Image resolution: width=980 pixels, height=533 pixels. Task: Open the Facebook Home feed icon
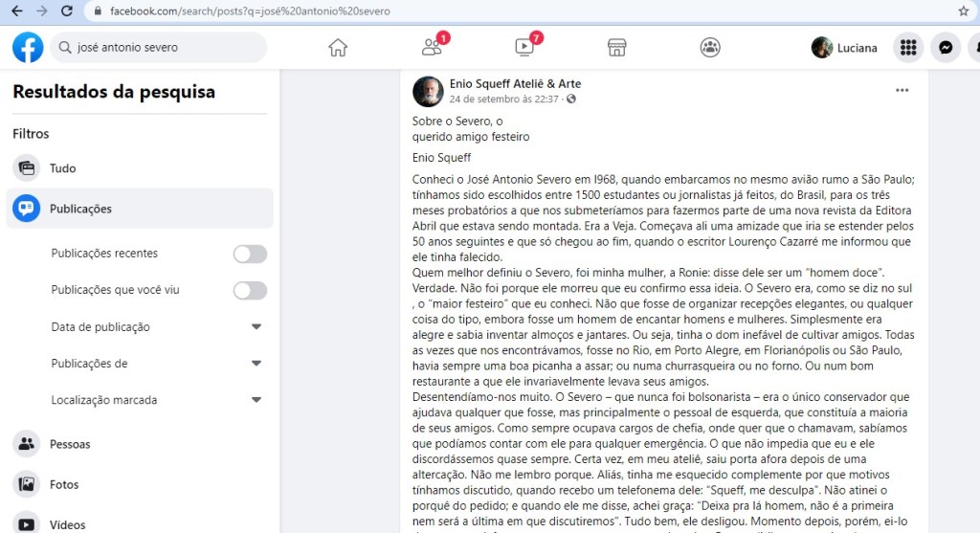(x=338, y=48)
